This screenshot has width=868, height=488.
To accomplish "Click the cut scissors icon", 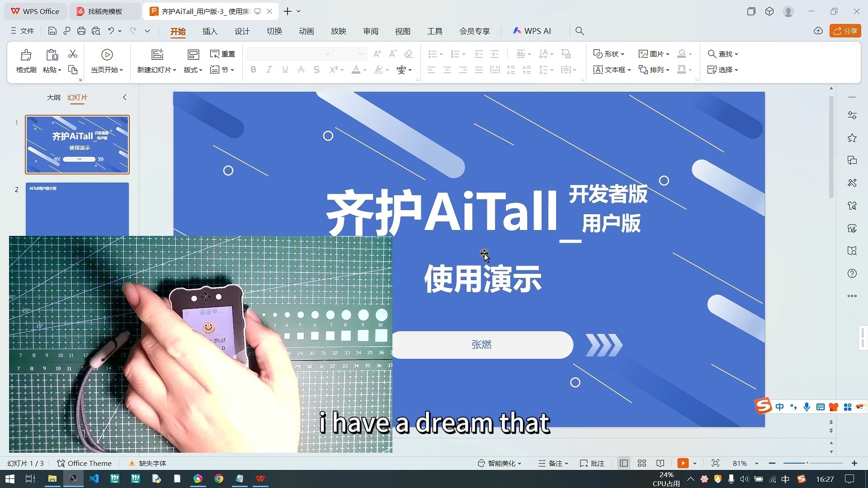I will [x=72, y=54].
